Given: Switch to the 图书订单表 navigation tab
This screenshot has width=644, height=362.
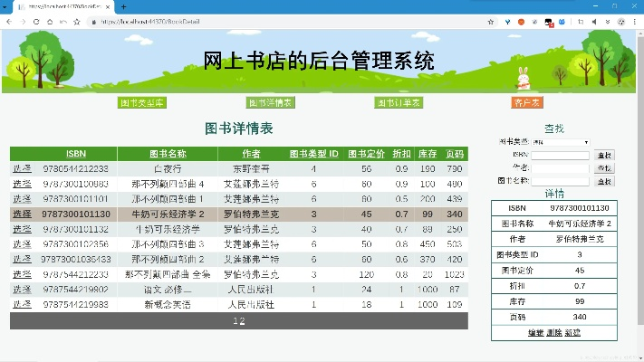Looking at the screenshot, I should (399, 103).
